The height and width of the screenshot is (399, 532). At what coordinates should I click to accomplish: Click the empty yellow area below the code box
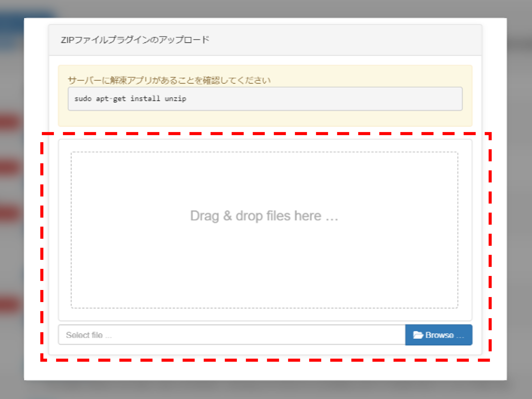264,118
